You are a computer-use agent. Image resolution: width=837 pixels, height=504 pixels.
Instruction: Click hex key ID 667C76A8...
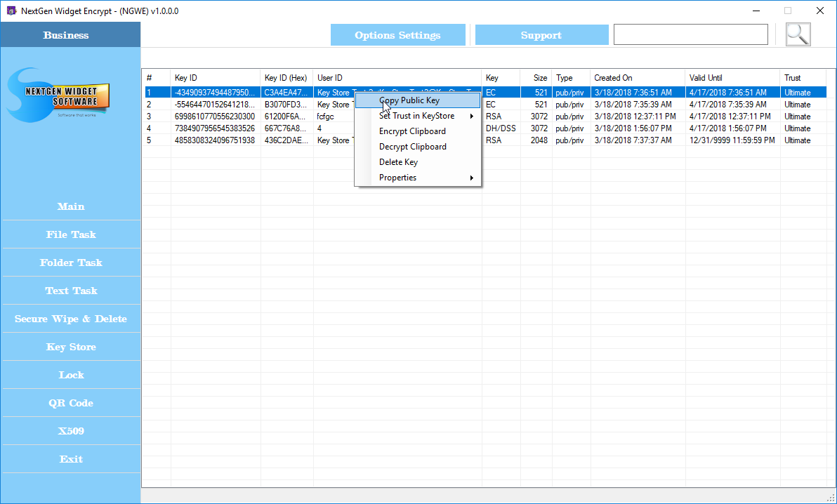286,128
